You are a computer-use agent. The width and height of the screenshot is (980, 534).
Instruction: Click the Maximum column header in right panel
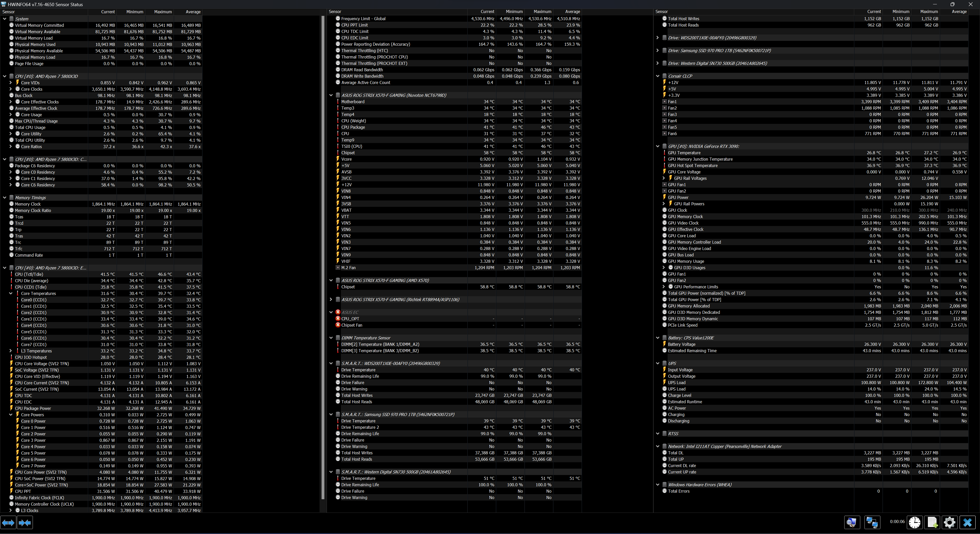(925, 12)
